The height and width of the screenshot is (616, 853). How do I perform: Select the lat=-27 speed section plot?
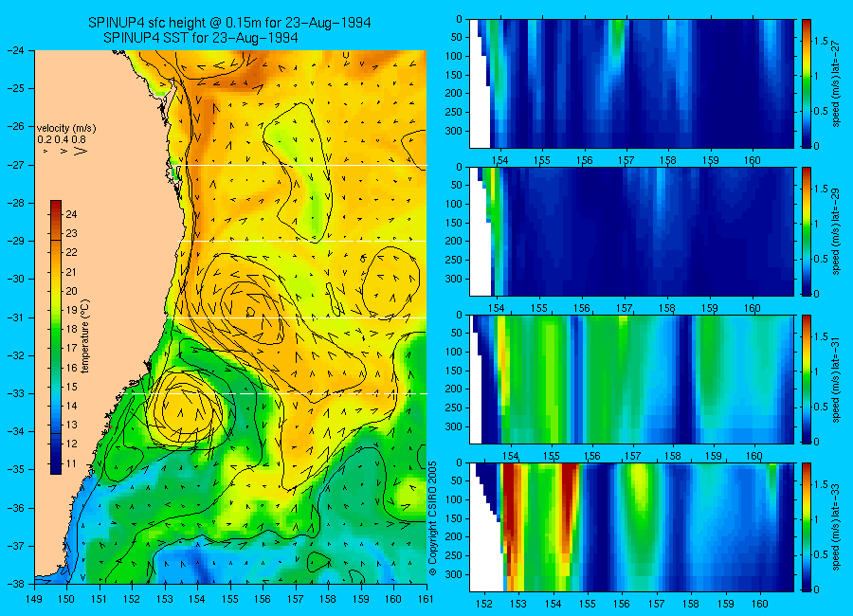(x=631, y=83)
